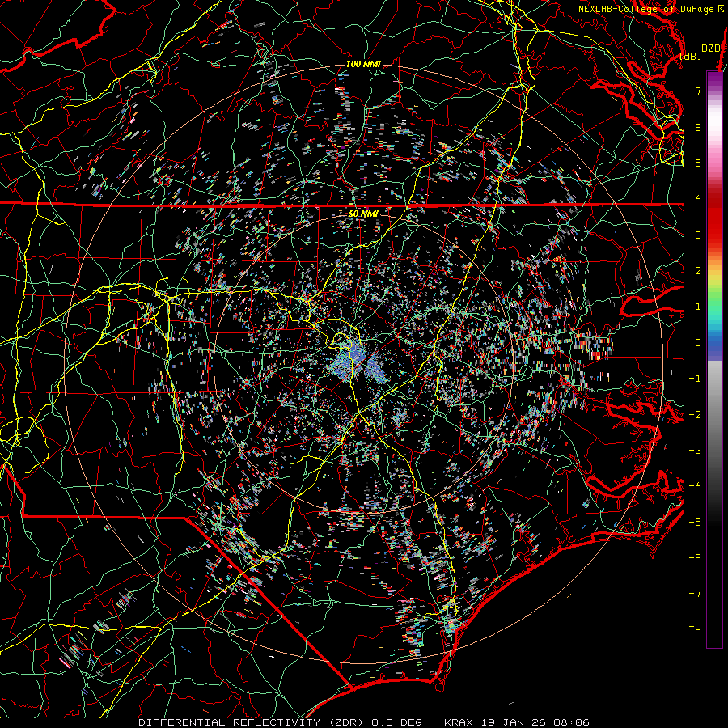The width and height of the screenshot is (728, 728).
Task: Select the 6 dB tick label on scale
Action: pos(698,127)
